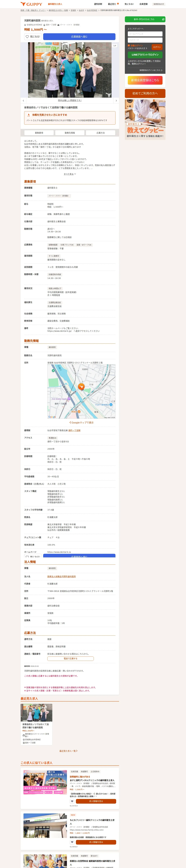Show next photo with right arrow
186x868 pixels.
point(116,100)
